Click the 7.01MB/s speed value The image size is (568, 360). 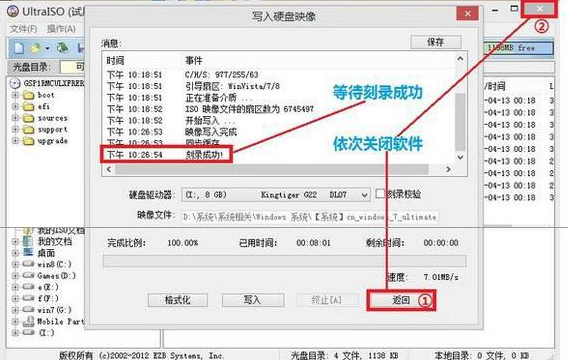point(441,277)
